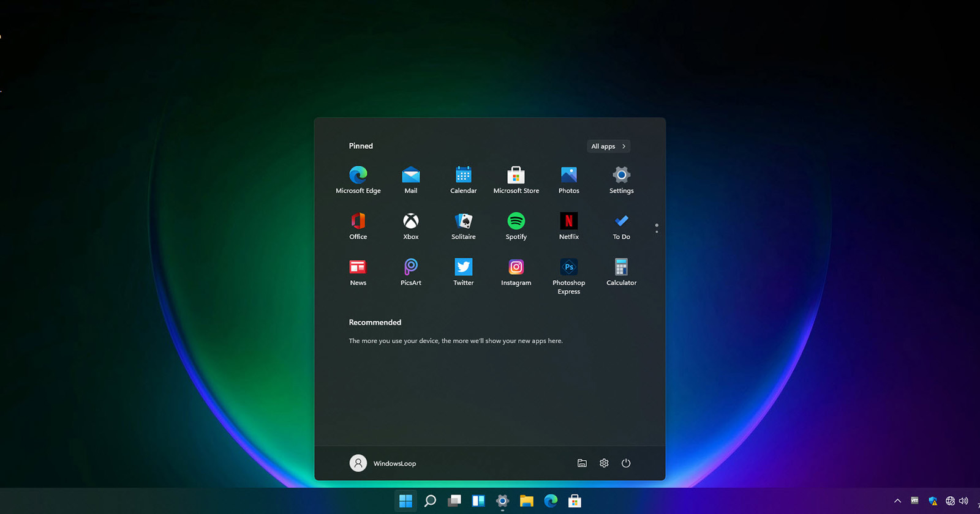Open Microsoft Edge from pinned apps
This screenshot has width=980, height=514.
coord(358,180)
